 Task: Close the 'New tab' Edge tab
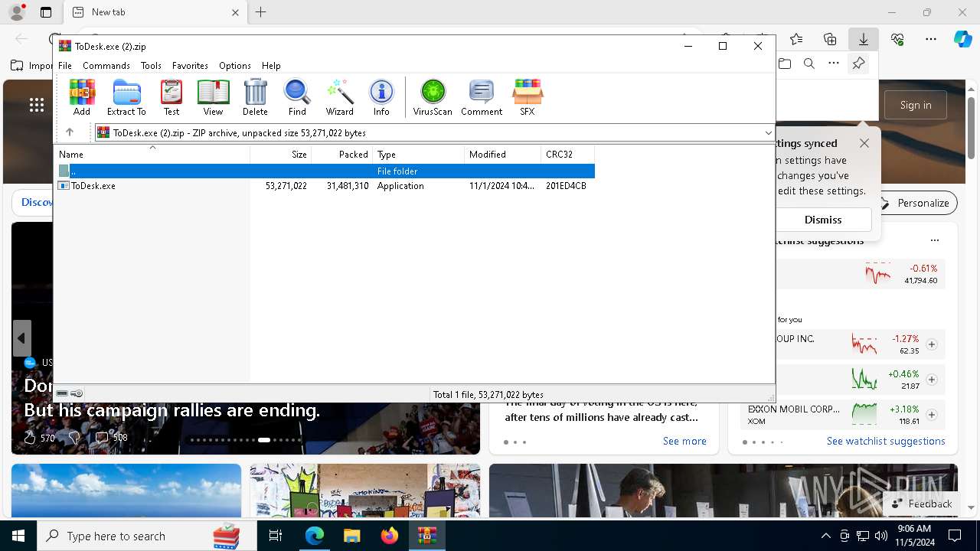coord(235,12)
